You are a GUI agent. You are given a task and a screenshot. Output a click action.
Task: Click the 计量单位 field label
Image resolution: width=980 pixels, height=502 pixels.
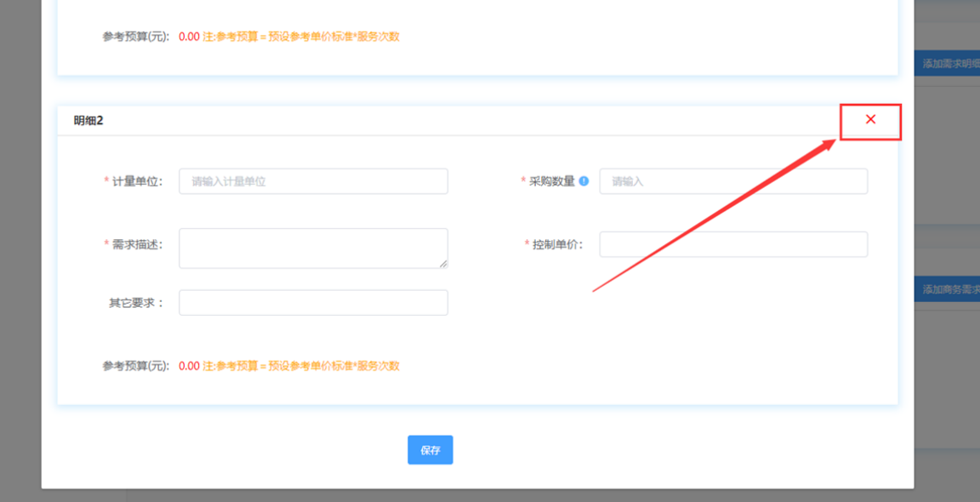click(137, 181)
